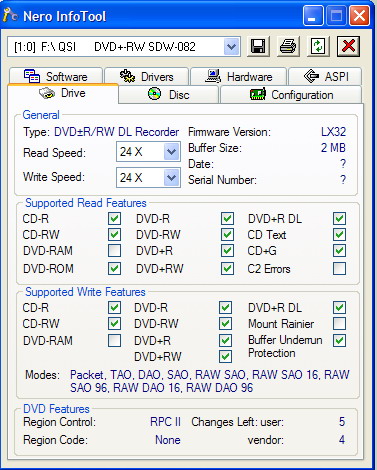Switch to the Hardware tab
The width and height of the screenshot is (377, 470).
point(238,76)
